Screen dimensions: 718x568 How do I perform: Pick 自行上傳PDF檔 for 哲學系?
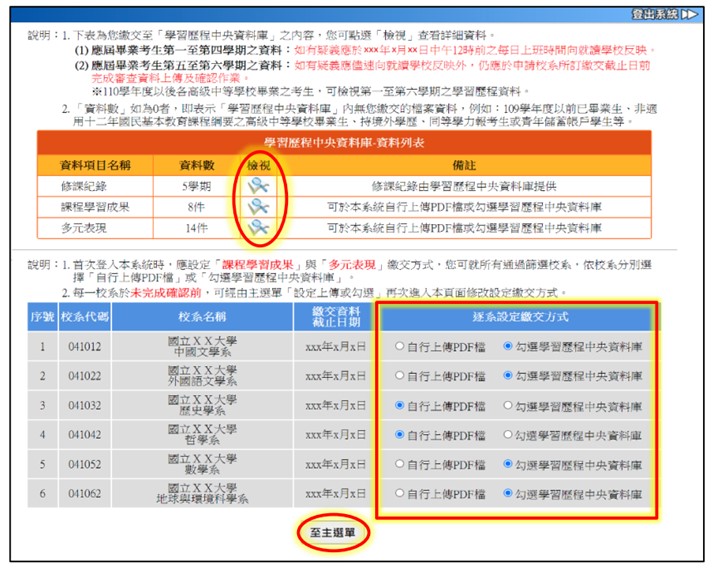(x=400, y=435)
